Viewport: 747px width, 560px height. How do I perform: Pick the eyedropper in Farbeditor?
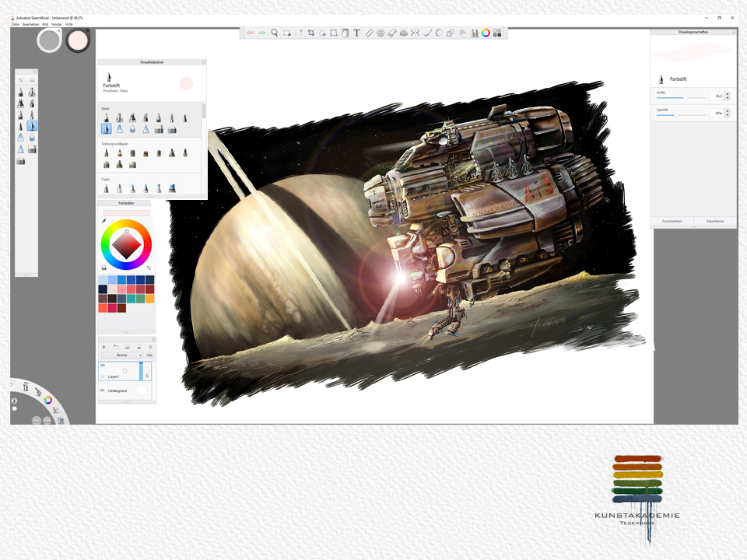103,221
